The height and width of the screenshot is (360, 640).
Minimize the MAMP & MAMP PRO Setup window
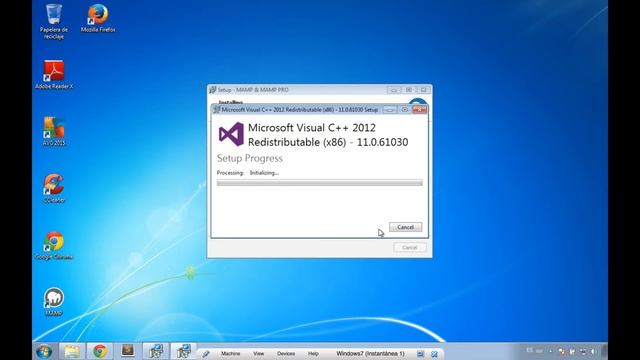394,90
